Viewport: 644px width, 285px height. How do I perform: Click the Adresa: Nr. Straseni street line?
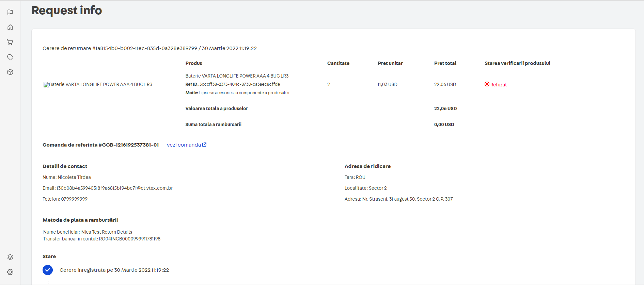pos(399,199)
